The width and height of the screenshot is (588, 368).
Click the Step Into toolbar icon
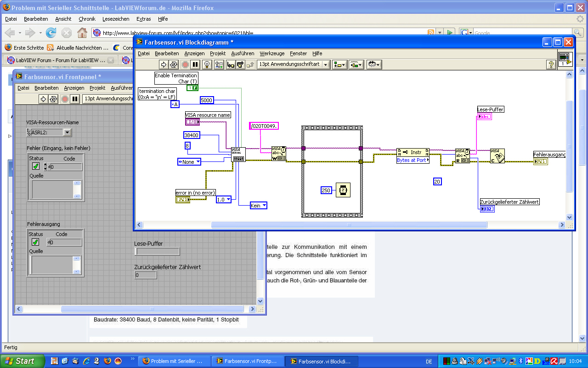pyautogui.click(x=231, y=64)
